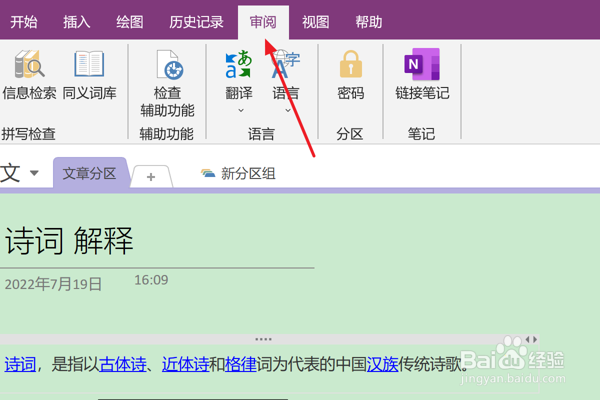
Task: Open the 帮助 ribbon tab
Action: pyautogui.click(x=368, y=22)
